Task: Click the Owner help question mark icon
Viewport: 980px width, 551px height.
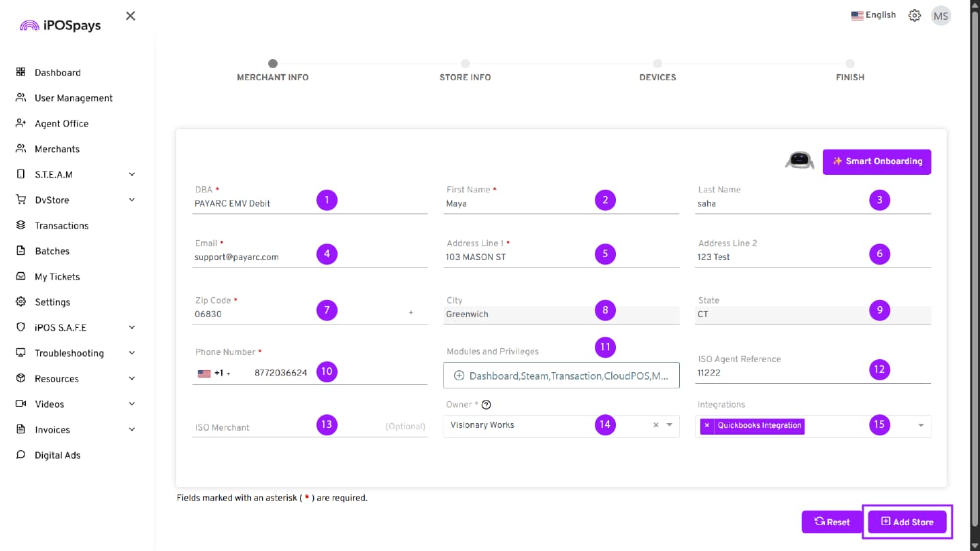Action: pos(486,405)
